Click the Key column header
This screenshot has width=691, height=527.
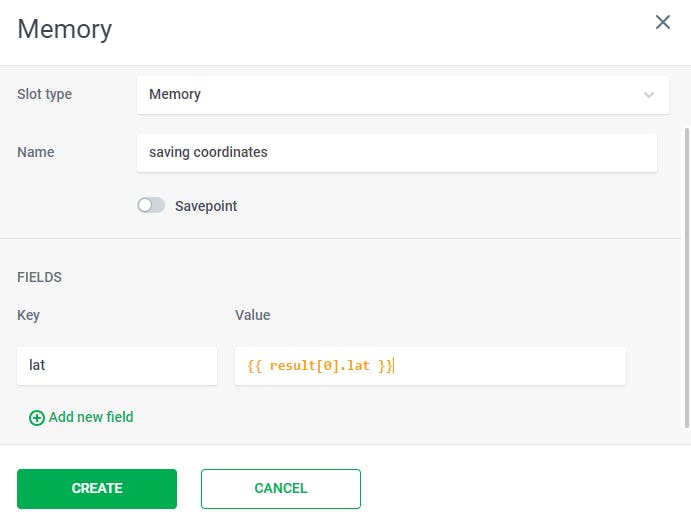click(x=28, y=315)
